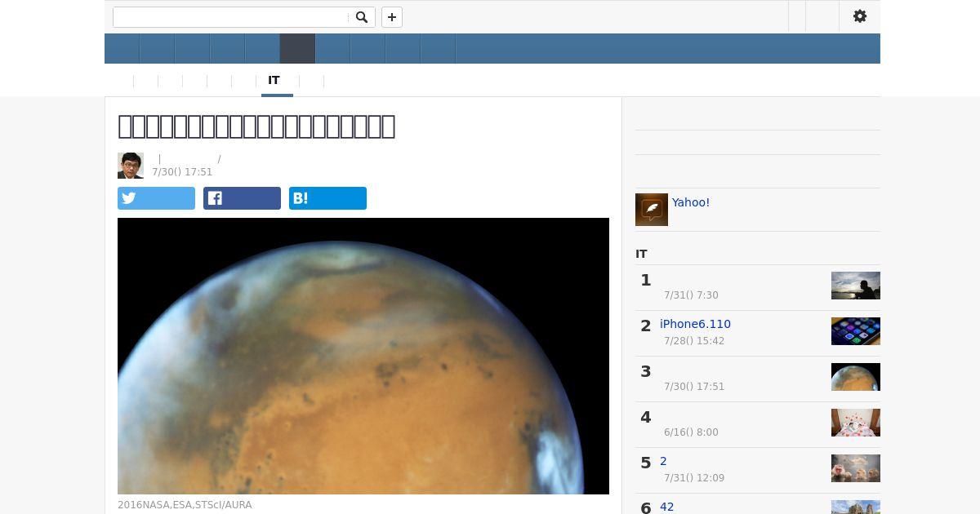Click ranking date 7/28() 15:42
Viewport: 980px width, 514px height.
point(694,341)
